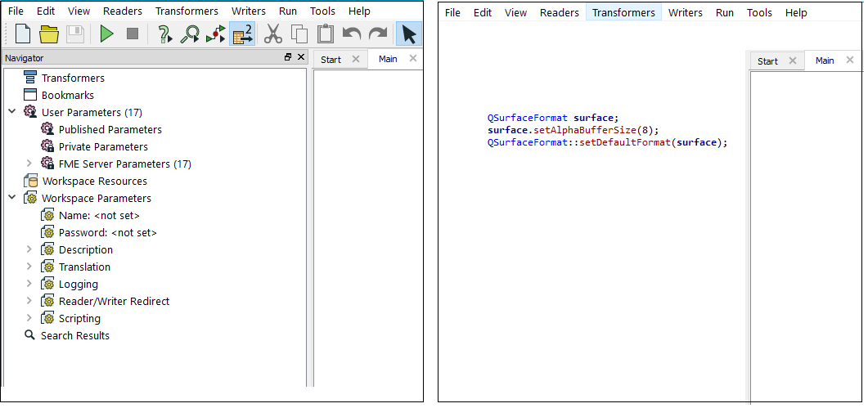Click the clipboard Paste icon
The height and width of the screenshot is (408, 868).
point(325,34)
